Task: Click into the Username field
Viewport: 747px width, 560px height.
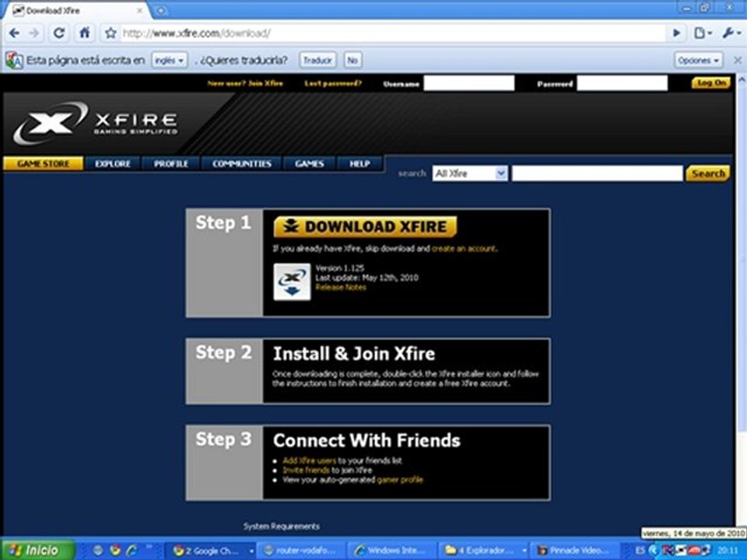Action: (x=468, y=83)
